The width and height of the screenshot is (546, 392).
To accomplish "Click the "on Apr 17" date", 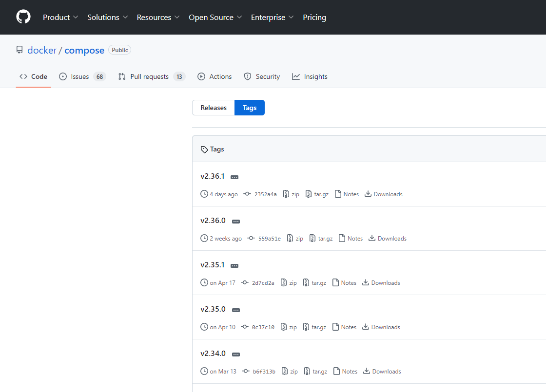I will point(222,283).
